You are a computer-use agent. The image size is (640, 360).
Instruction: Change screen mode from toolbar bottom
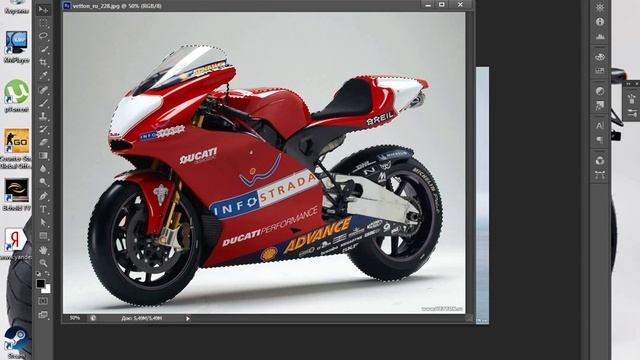tap(43, 315)
